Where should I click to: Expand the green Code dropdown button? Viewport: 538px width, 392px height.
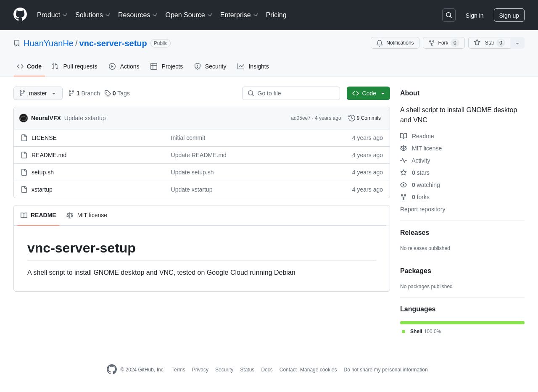coord(368,93)
